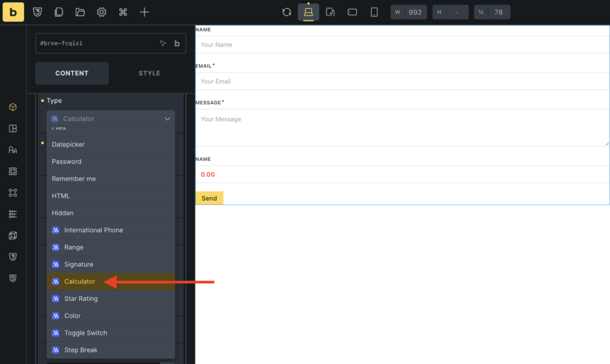Choose Hidden from the type list

click(x=110, y=213)
